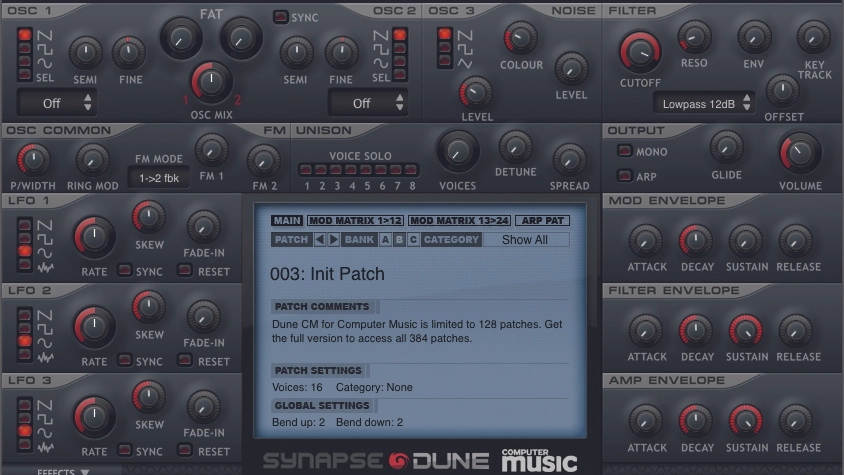Click the OSC 1 FAT knob

(x=181, y=38)
